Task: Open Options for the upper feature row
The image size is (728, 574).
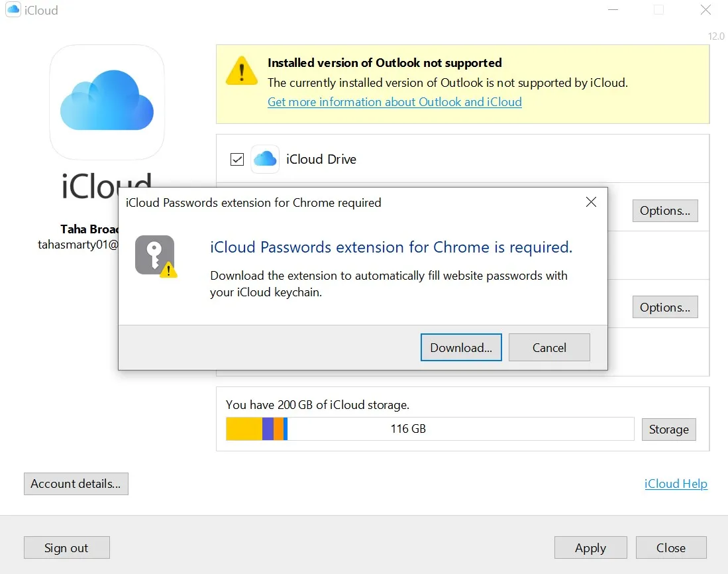Action: coord(665,210)
